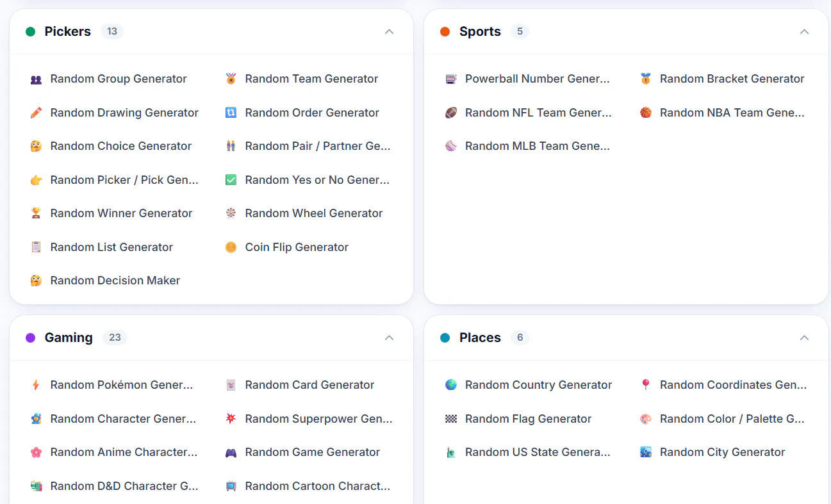Select the Pickers category heading
831x504 pixels.
click(x=67, y=31)
